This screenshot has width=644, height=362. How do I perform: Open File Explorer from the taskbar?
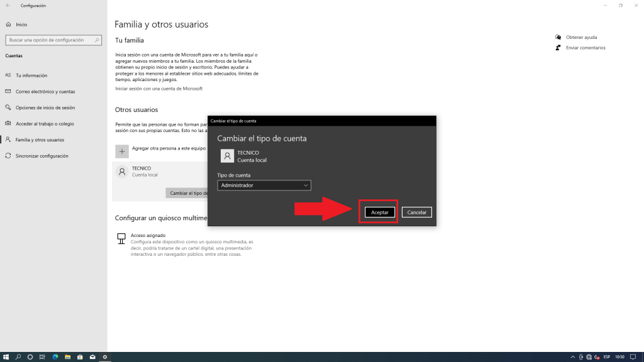67,357
